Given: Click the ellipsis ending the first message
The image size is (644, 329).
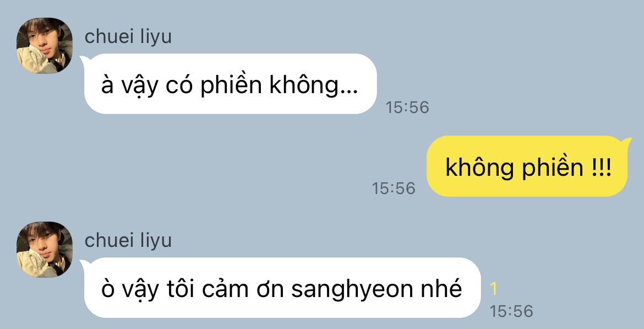Looking at the screenshot, I should 349,93.
